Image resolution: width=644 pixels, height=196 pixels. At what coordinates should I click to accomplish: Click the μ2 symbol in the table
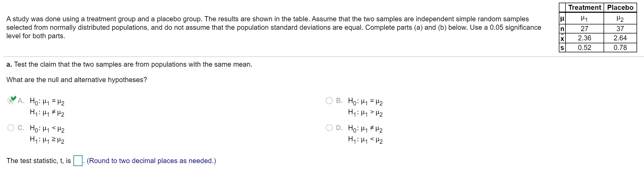[x=621, y=18]
